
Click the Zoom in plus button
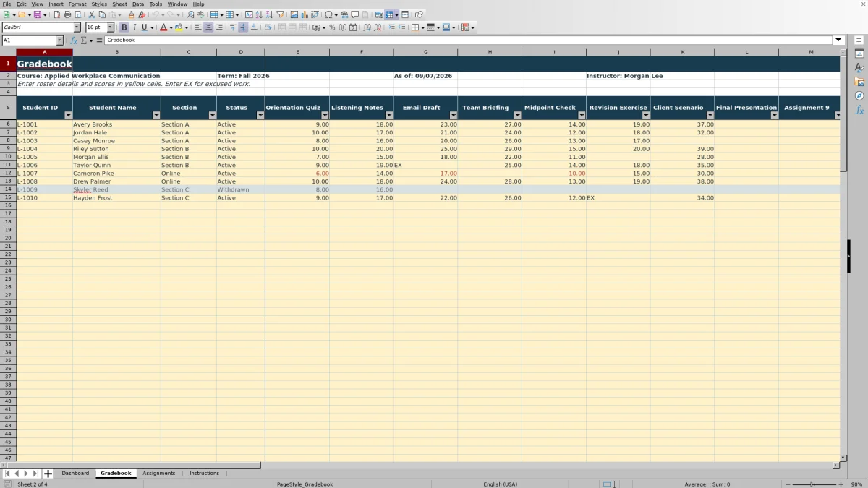pyautogui.click(x=841, y=484)
